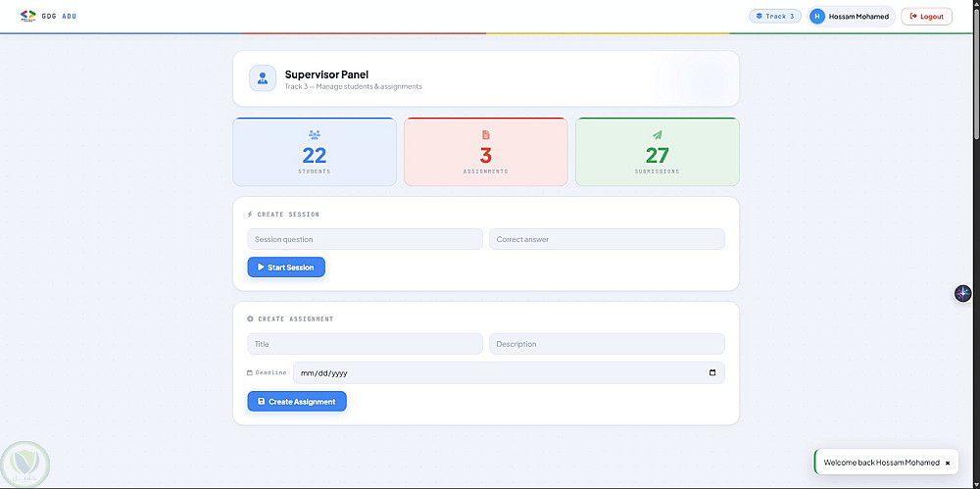
Task: Click the Start Session button
Action: click(x=286, y=267)
